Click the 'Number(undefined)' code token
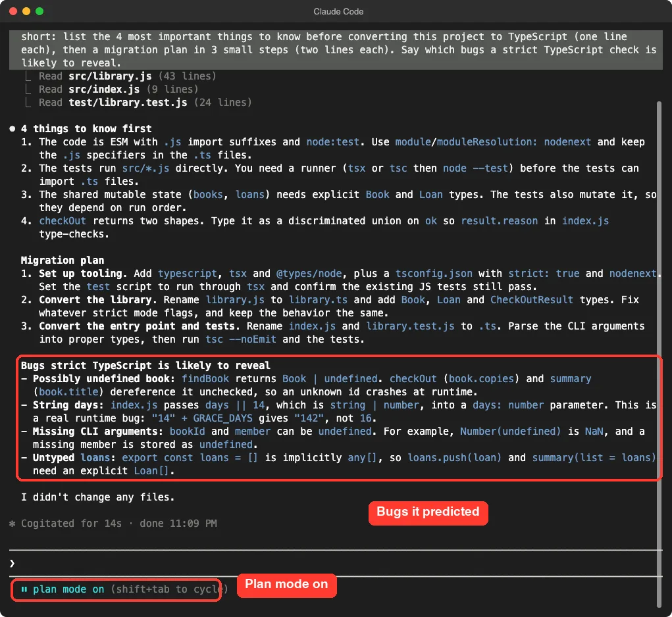672x617 pixels. point(510,431)
